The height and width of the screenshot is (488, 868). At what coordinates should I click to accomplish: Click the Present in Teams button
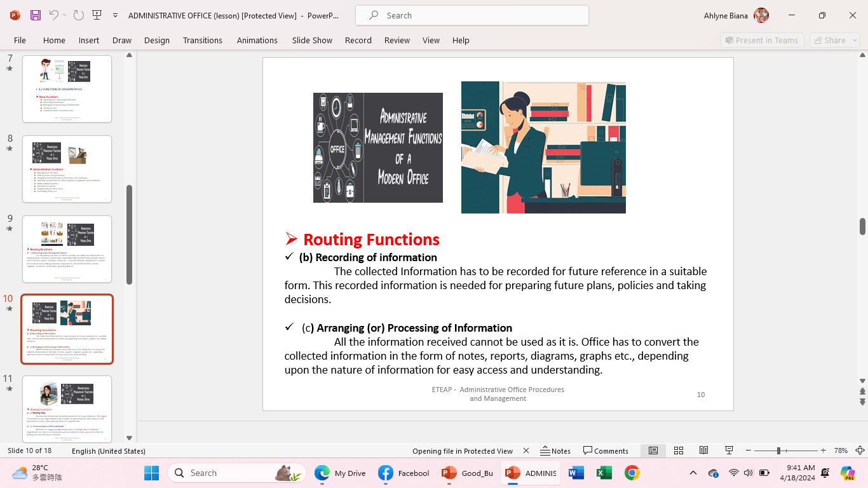[762, 40]
